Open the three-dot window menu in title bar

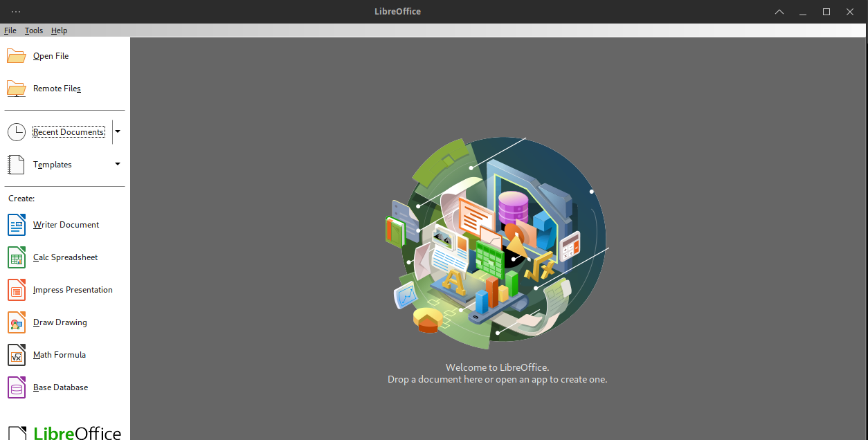(x=16, y=12)
